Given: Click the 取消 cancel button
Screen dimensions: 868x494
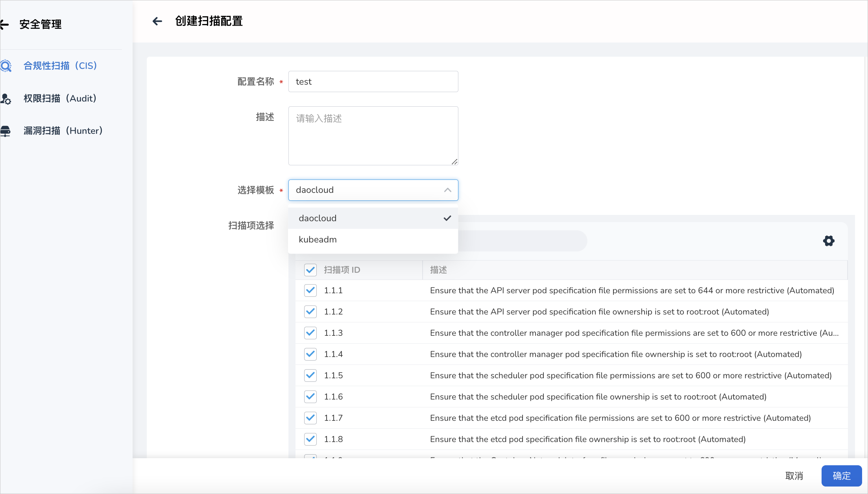Looking at the screenshot, I should (794, 476).
